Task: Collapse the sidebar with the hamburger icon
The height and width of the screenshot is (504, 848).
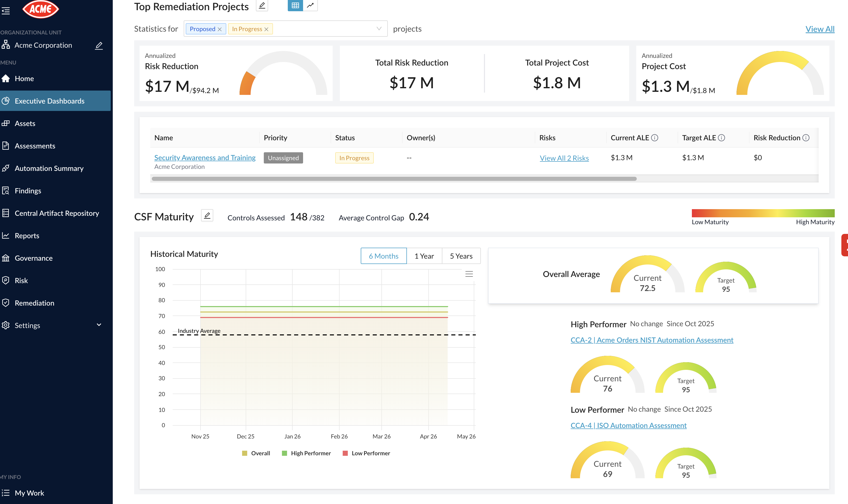Action: [x=6, y=11]
